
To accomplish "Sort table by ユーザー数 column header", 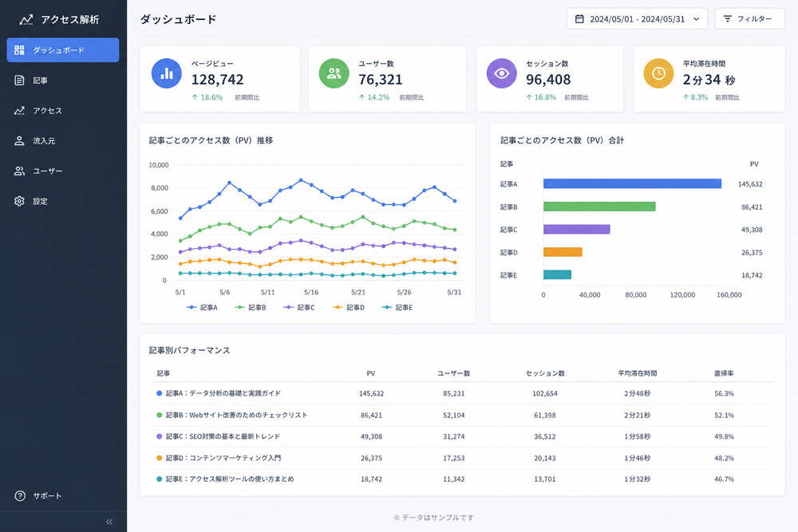I will pos(453,373).
